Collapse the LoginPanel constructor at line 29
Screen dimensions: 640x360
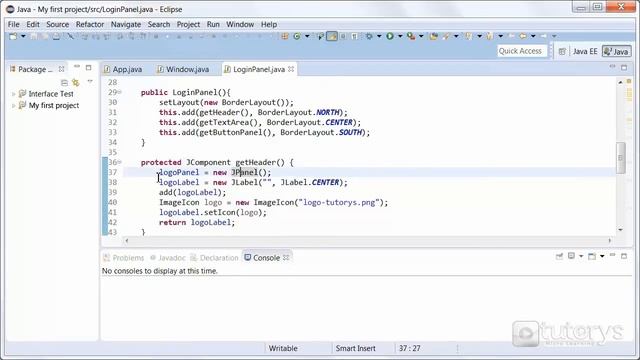tap(120, 92)
